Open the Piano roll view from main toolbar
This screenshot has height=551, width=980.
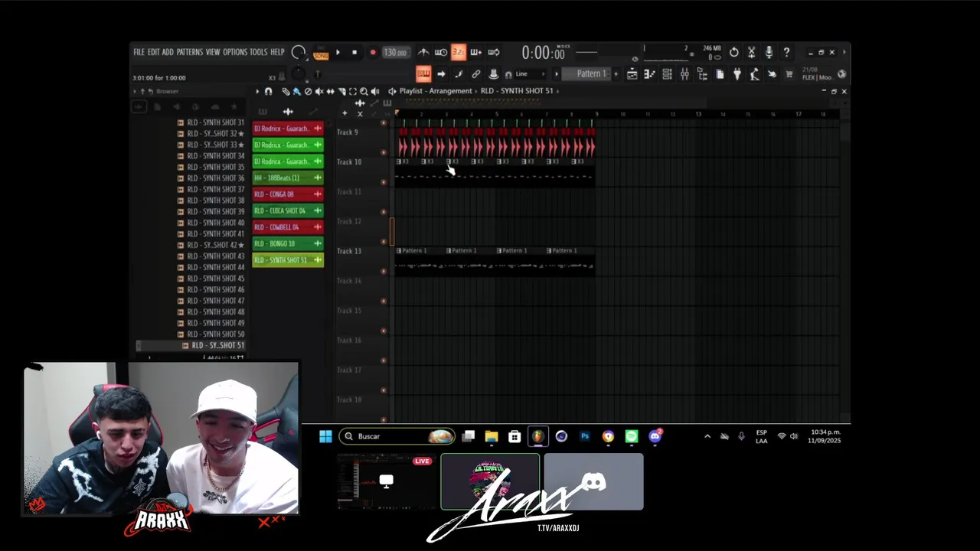click(649, 74)
